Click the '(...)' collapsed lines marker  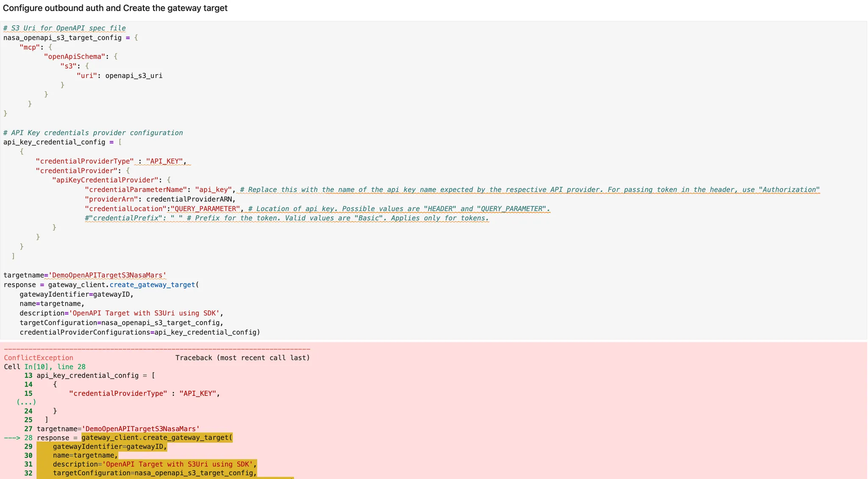tap(26, 402)
